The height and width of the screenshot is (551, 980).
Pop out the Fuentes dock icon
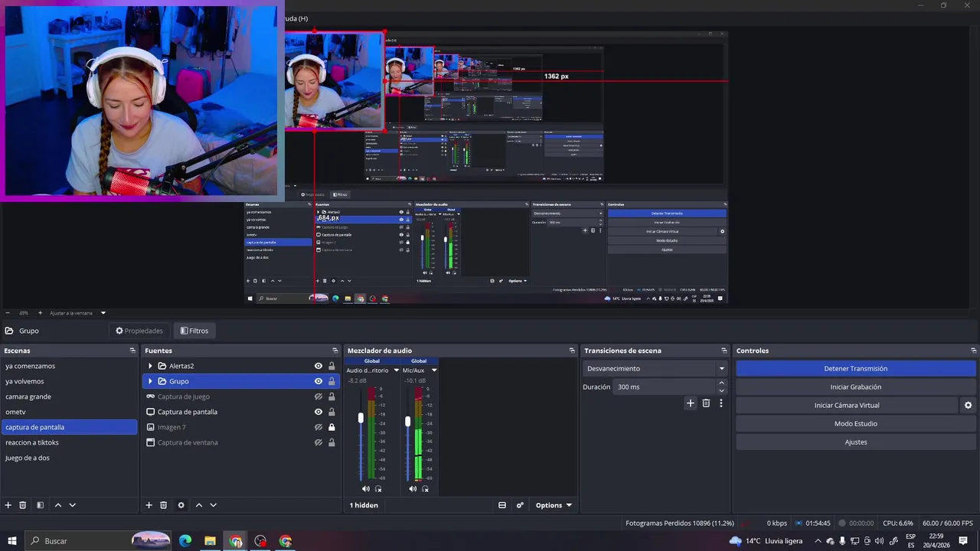click(336, 350)
